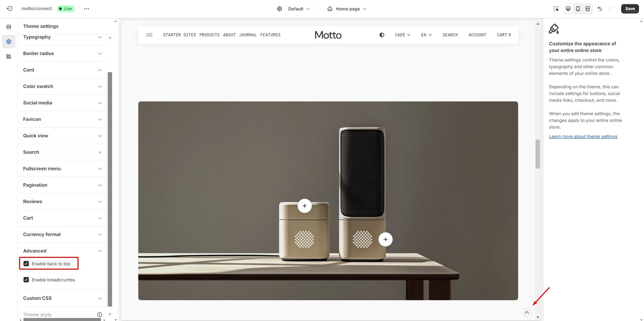Open the three-dots more actions menu
Viewport: 644px width, 321px height.
pos(87,9)
